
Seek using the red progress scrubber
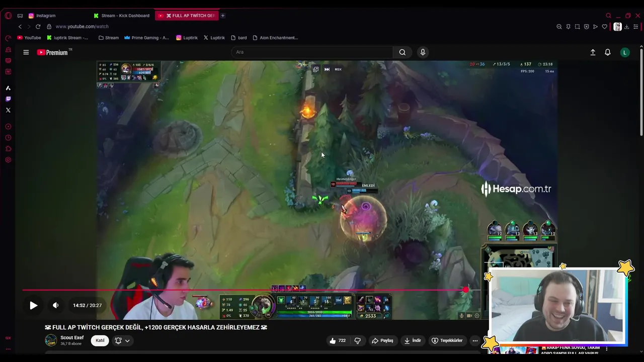pos(466,290)
